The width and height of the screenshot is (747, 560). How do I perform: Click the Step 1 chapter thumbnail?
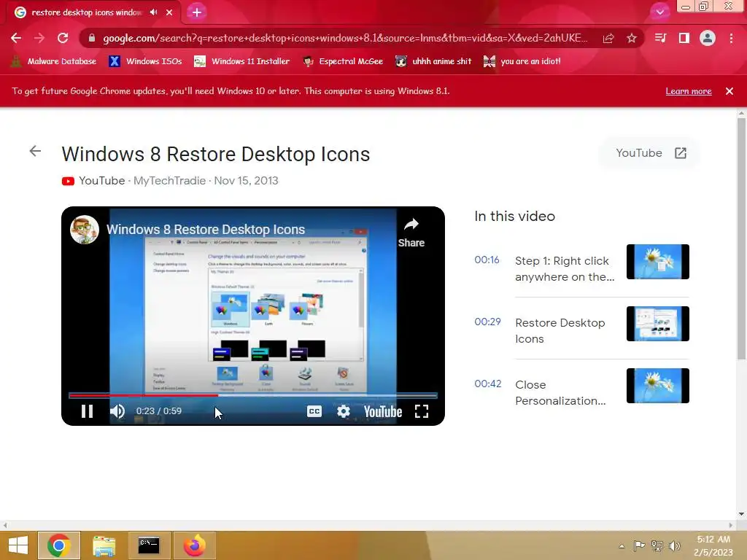pyautogui.click(x=657, y=262)
